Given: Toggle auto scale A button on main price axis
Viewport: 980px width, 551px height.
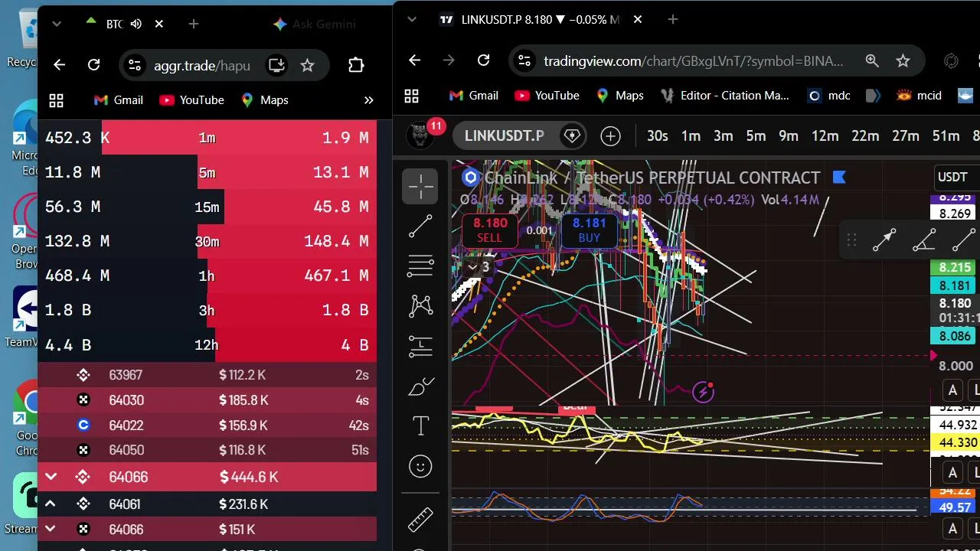Looking at the screenshot, I should click(952, 390).
